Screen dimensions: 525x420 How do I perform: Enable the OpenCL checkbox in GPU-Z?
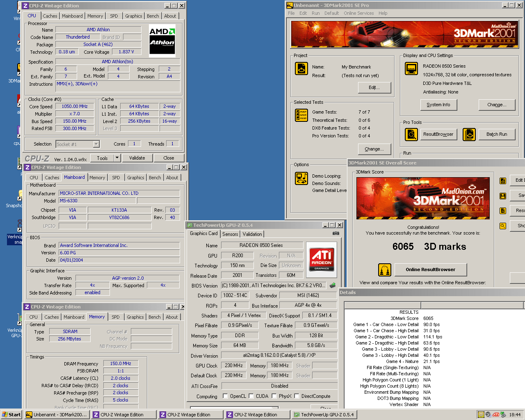click(225, 396)
